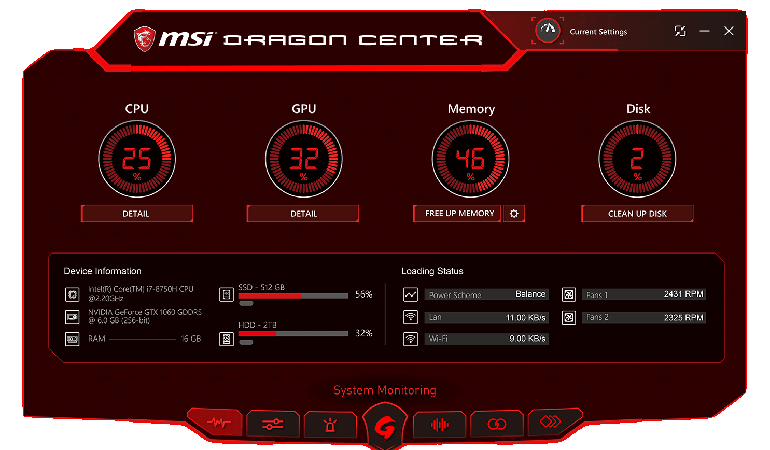Click Device Information heading
The width and height of the screenshot is (770, 450).
(102, 271)
